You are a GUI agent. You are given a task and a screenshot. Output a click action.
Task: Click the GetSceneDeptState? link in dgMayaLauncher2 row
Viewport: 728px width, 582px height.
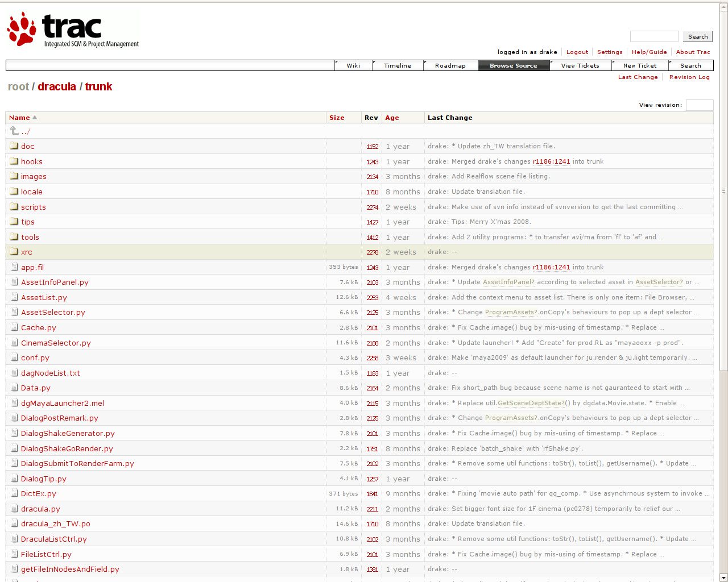[x=531, y=403]
